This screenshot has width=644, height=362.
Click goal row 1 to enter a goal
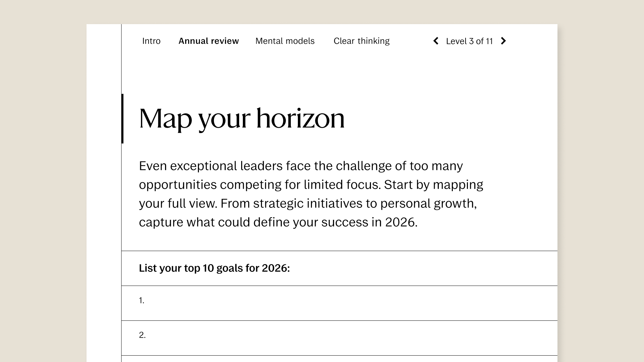[x=302, y=302]
